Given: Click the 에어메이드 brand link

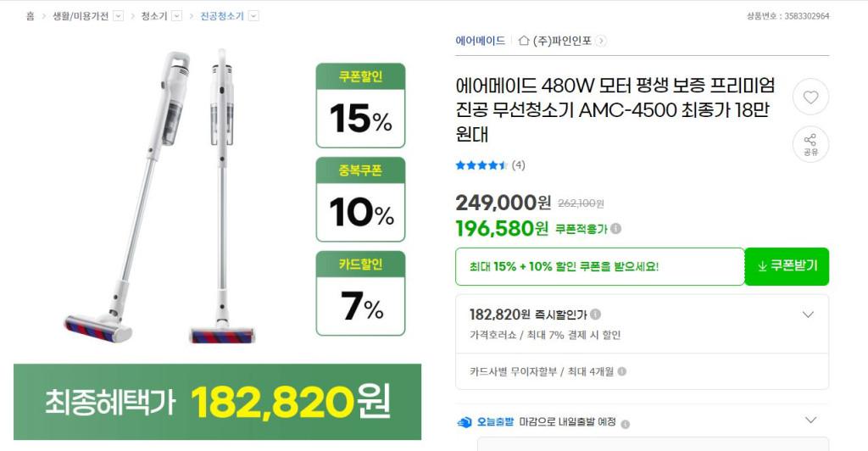Looking at the screenshot, I should (480, 41).
